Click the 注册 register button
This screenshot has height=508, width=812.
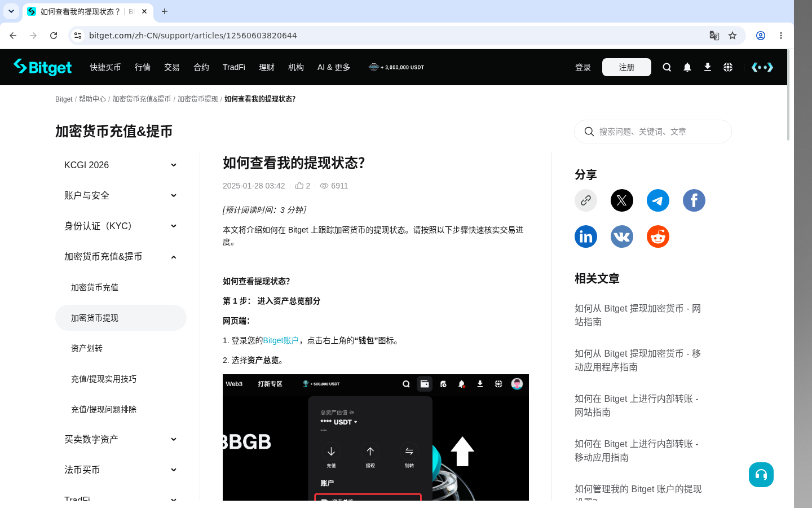(x=626, y=67)
